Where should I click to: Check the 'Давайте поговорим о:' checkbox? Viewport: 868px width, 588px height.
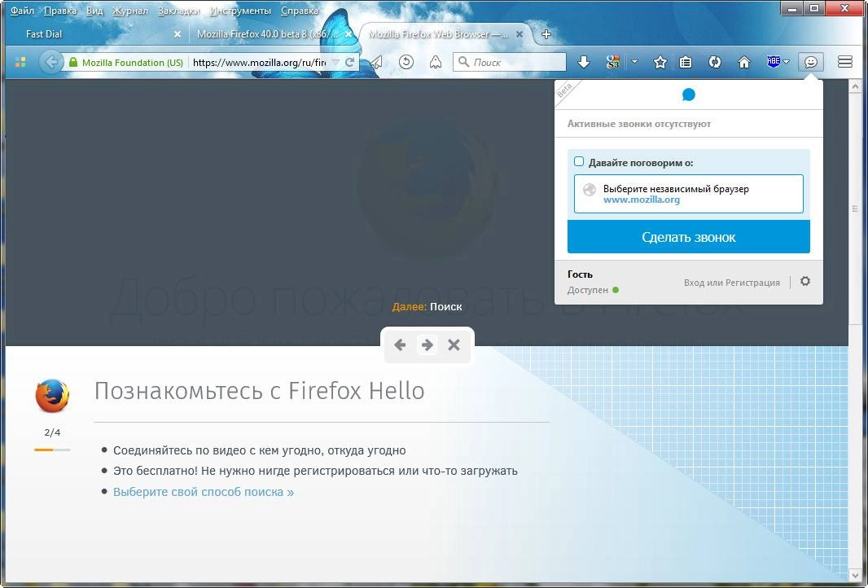(579, 162)
